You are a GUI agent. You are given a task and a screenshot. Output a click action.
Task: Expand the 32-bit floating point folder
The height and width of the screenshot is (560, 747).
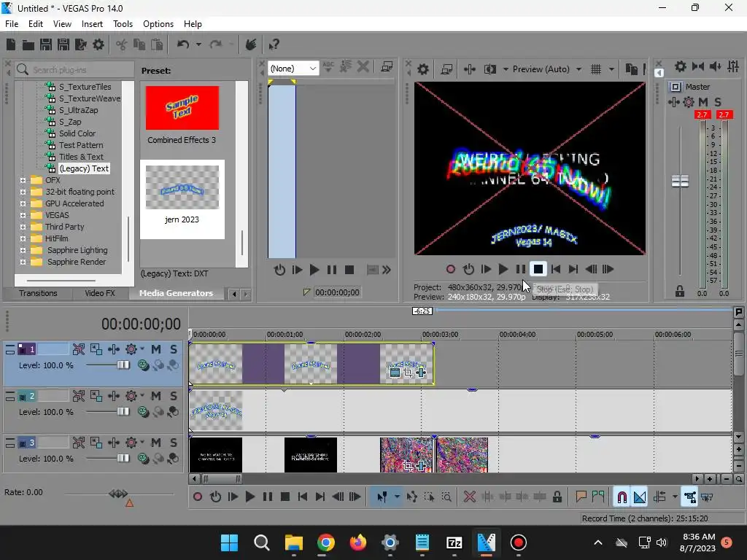pos(23,192)
